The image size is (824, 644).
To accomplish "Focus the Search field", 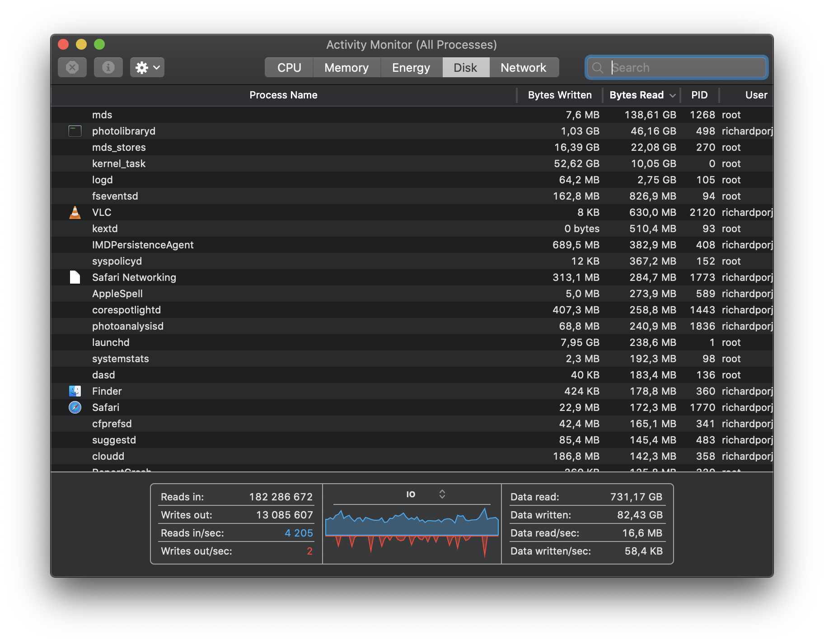I will click(676, 68).
